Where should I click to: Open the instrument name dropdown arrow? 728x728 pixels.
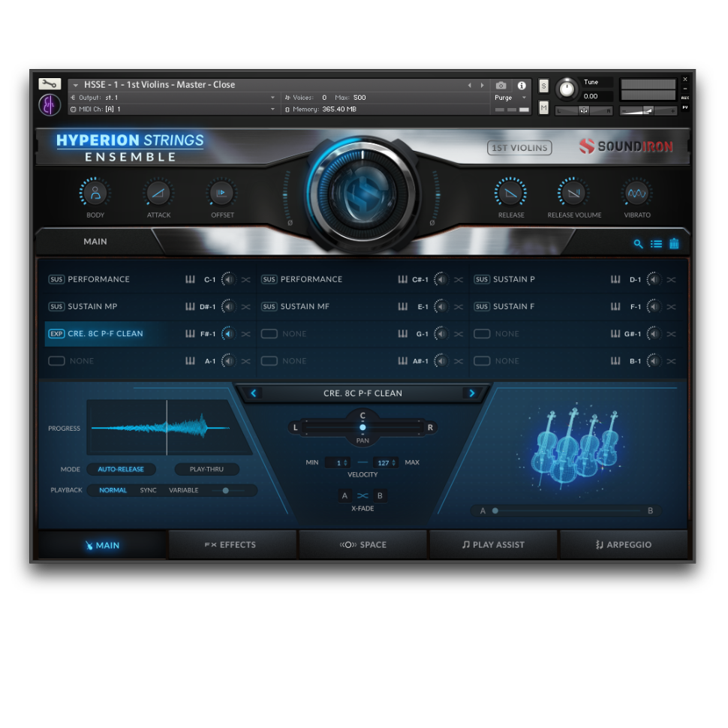tap(76, 85)
